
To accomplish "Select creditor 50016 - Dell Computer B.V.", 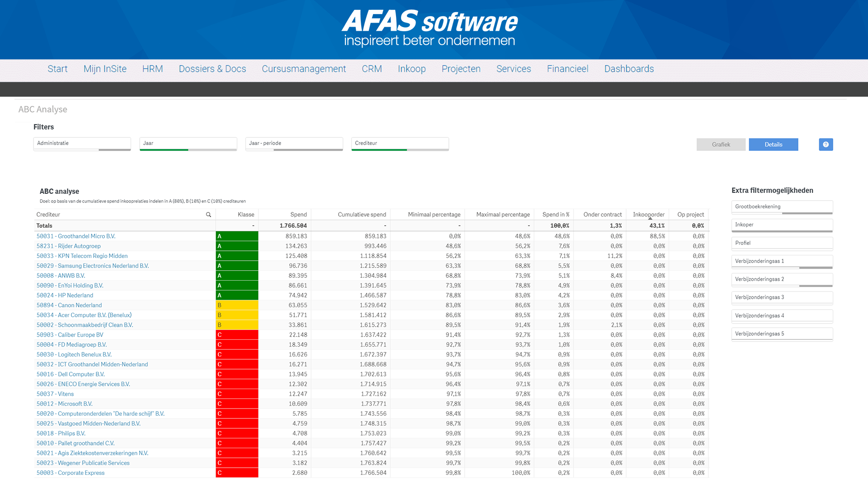I will tap(71, 375).
